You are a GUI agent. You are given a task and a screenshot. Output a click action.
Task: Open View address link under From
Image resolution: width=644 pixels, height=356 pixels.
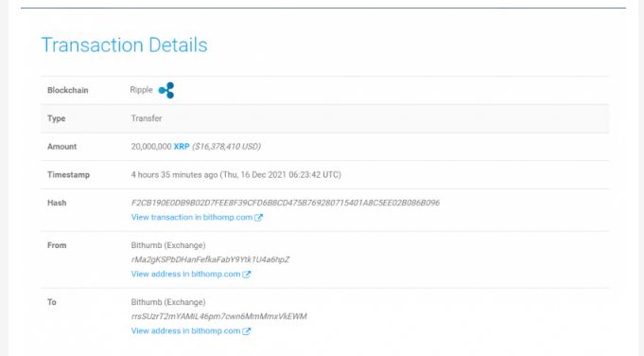pos(185,274)
